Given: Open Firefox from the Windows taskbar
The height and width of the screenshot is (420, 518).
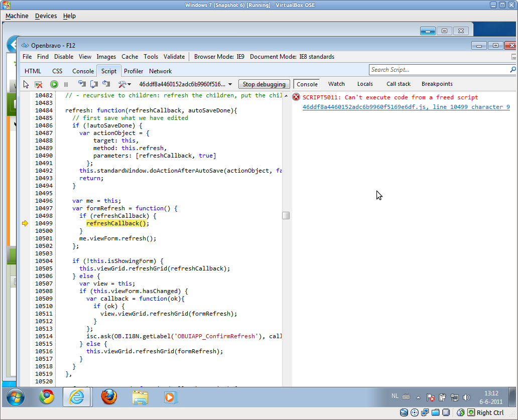Looking at the screenshot, I should (x=109, y=397).
